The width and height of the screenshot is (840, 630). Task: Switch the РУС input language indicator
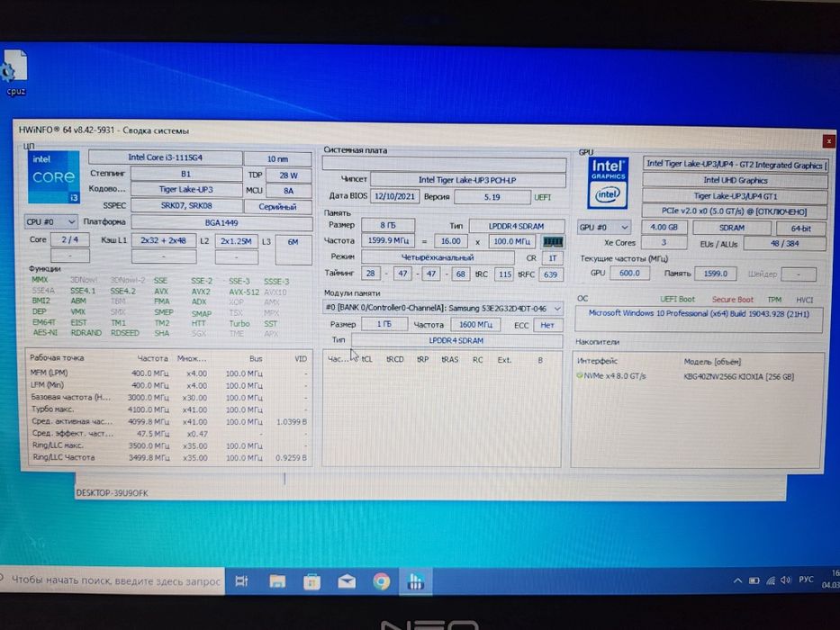coord(806,579)
